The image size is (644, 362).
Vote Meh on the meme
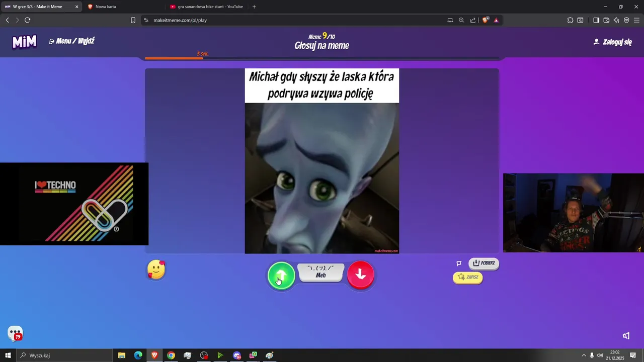click(x=321, y=272)
